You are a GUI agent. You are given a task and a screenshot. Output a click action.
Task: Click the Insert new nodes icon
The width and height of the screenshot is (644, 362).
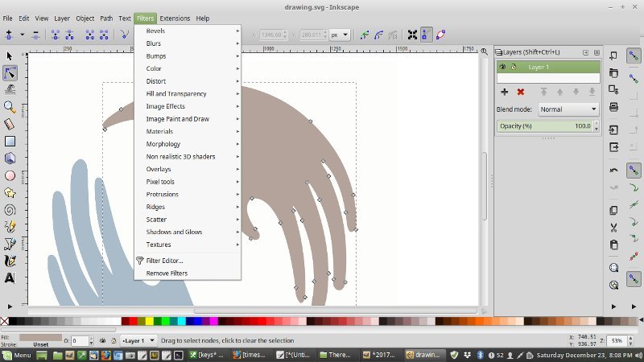coord(9,35)
